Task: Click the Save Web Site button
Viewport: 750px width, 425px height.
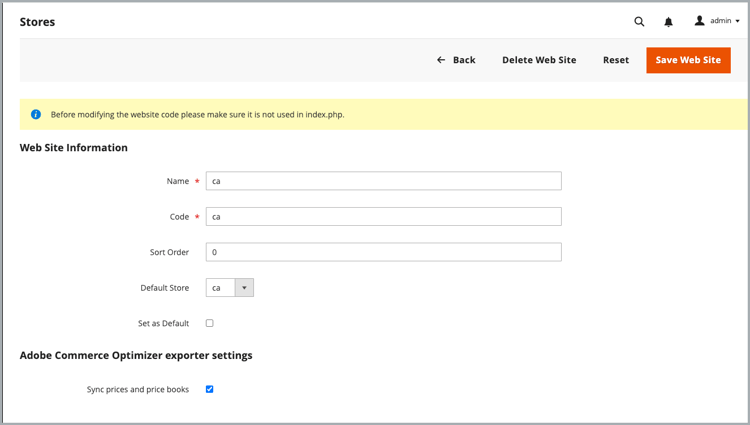Action: point(688,60)
